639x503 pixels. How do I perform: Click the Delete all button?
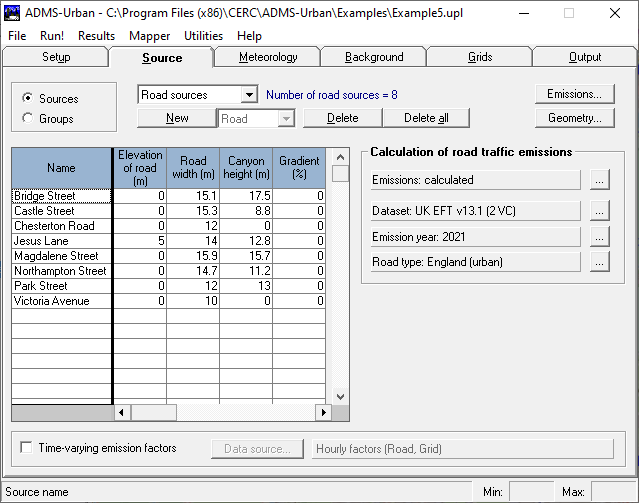426,118
